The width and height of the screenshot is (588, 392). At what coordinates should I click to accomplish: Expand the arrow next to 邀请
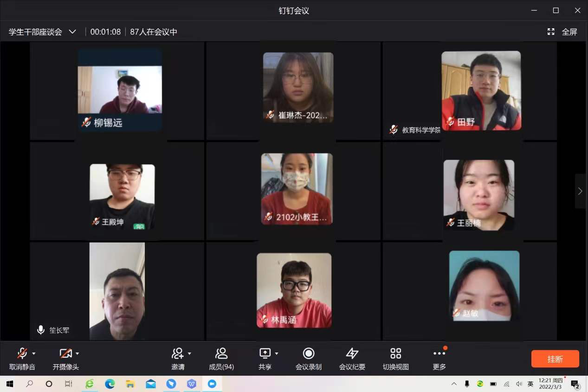[189, 353]
